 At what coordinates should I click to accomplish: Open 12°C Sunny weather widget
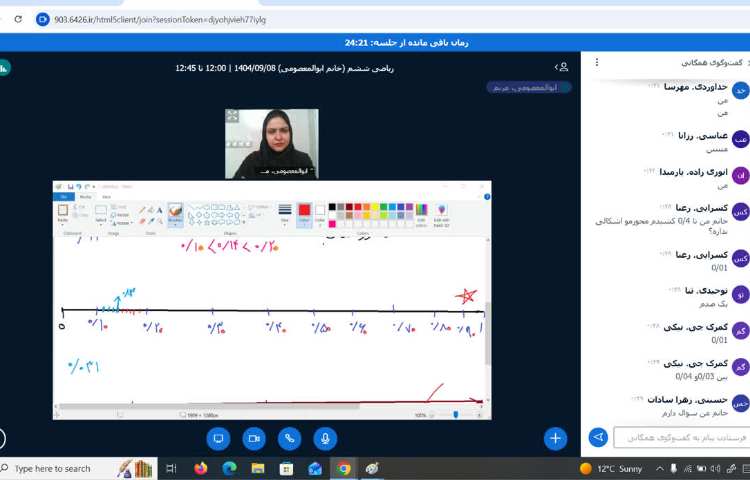tap(611, 469)
